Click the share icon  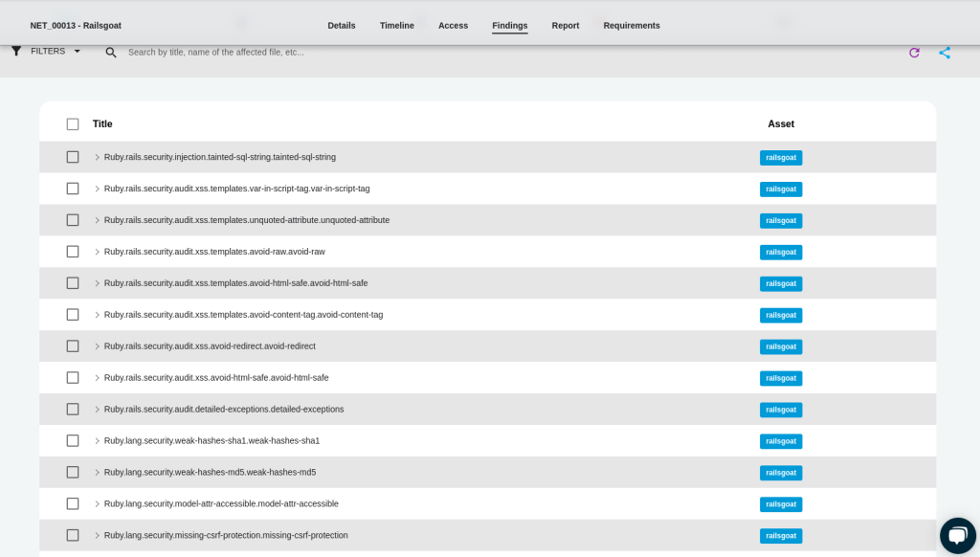(945, 53)
